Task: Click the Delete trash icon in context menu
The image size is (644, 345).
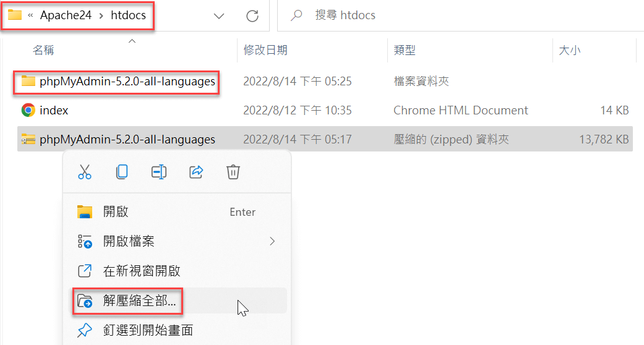Action: point(233,172)
